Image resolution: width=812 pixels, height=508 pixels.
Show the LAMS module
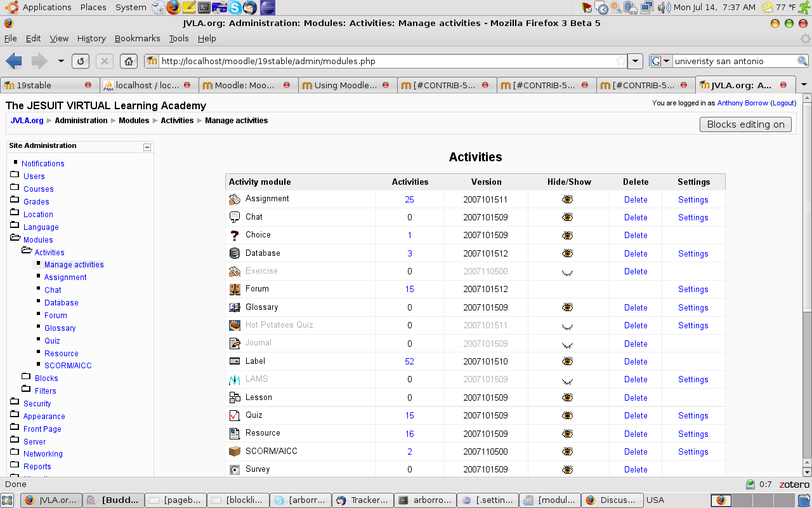click(x=567, y=380)
